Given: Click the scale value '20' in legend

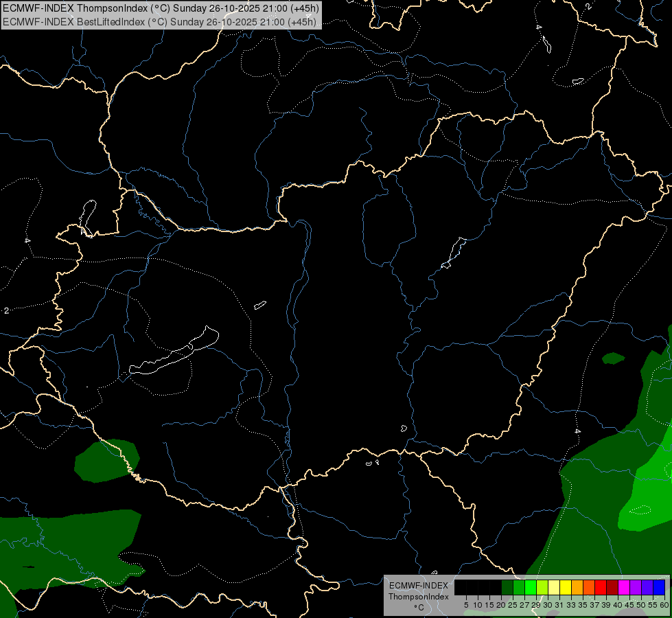Looking at the screenshot, I should (x=501, y=605).
